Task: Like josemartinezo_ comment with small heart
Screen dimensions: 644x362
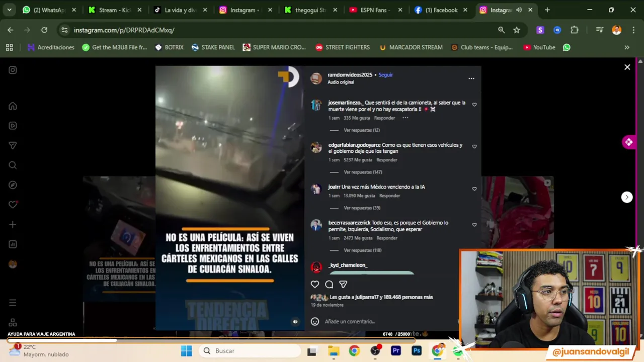Action: [474, 105]
